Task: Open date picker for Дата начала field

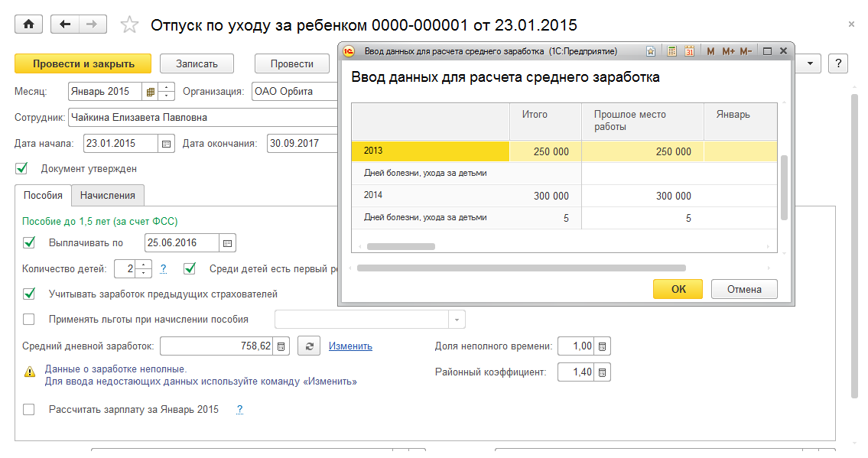Action: point(166,143)
